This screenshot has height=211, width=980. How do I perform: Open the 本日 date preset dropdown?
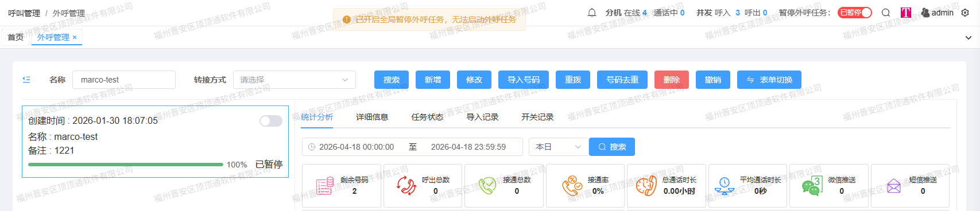point(559,147)
